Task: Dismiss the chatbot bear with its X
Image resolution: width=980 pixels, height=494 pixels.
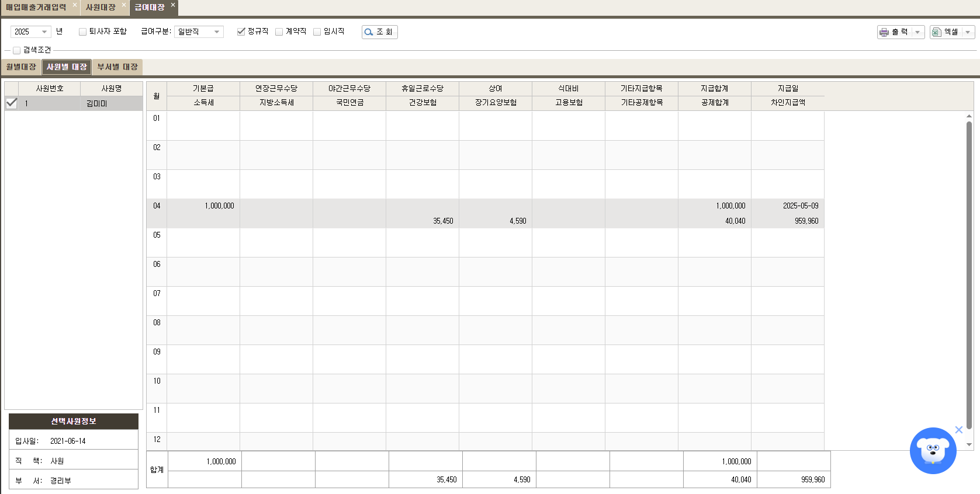Action: coord(959,430)
